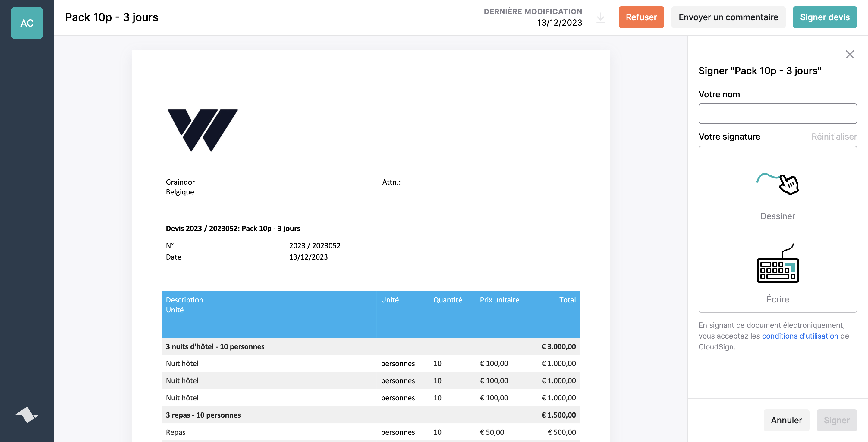Click the Quantité column header
868x442 pixels.
point(448,300)
